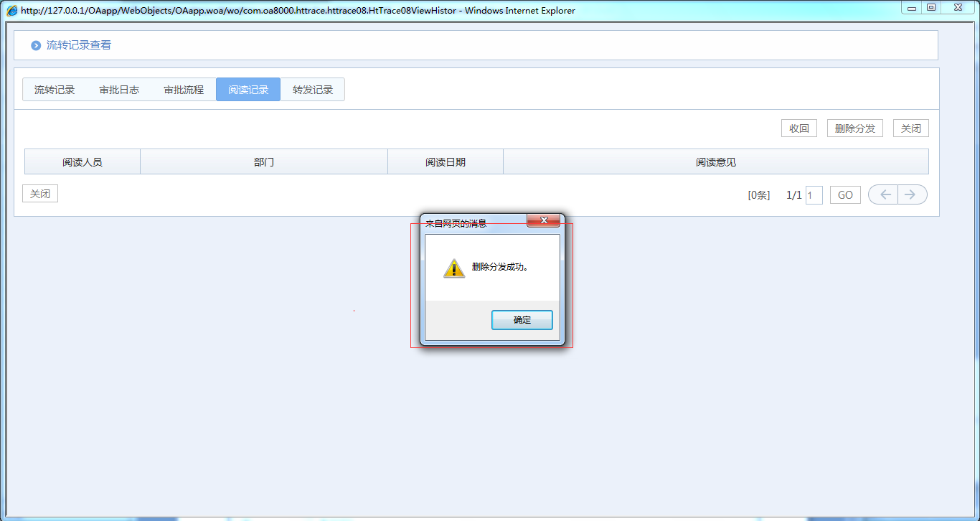Focus the page number input field
Image resolution: width=980 pixels, height=521 pixels.
click(814, 195)
